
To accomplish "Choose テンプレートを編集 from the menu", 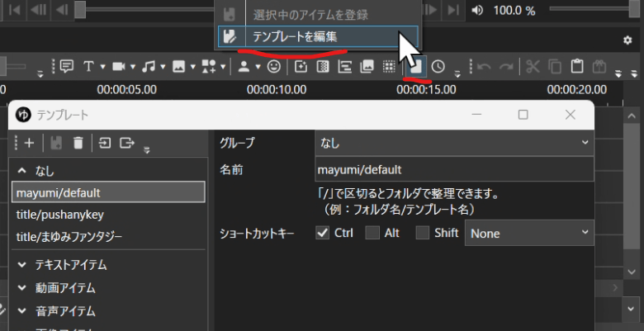I will 318,36.
